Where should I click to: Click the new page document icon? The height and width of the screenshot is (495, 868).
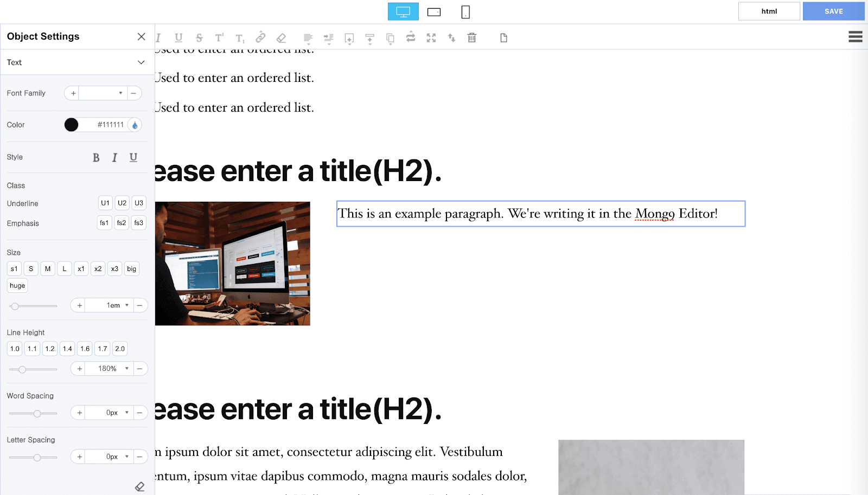point(504,37)
